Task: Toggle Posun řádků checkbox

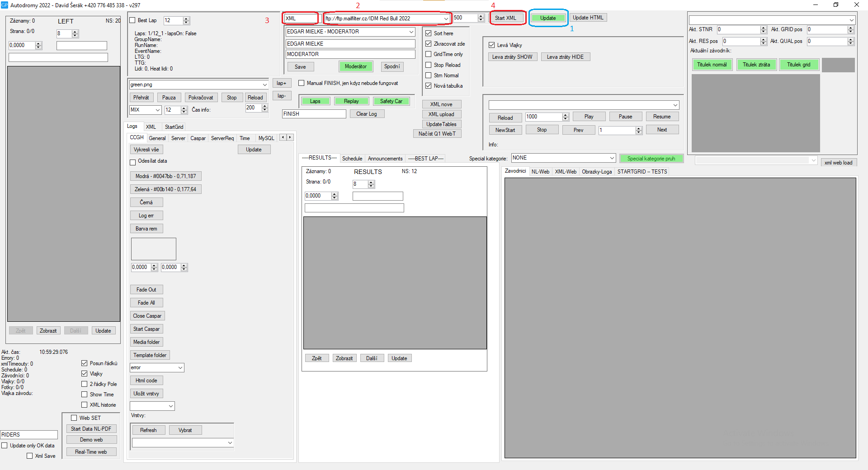Action: pyautogui.click(x=84, y=363)
